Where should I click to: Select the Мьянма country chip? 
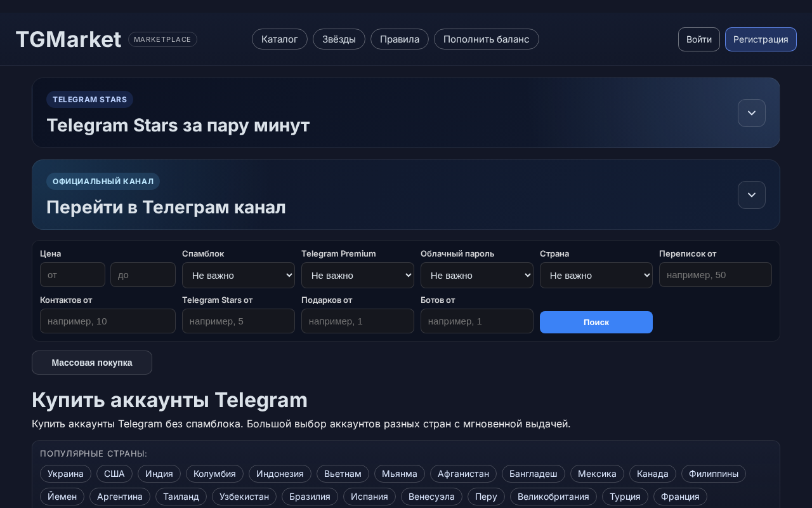tap(400, 474)
